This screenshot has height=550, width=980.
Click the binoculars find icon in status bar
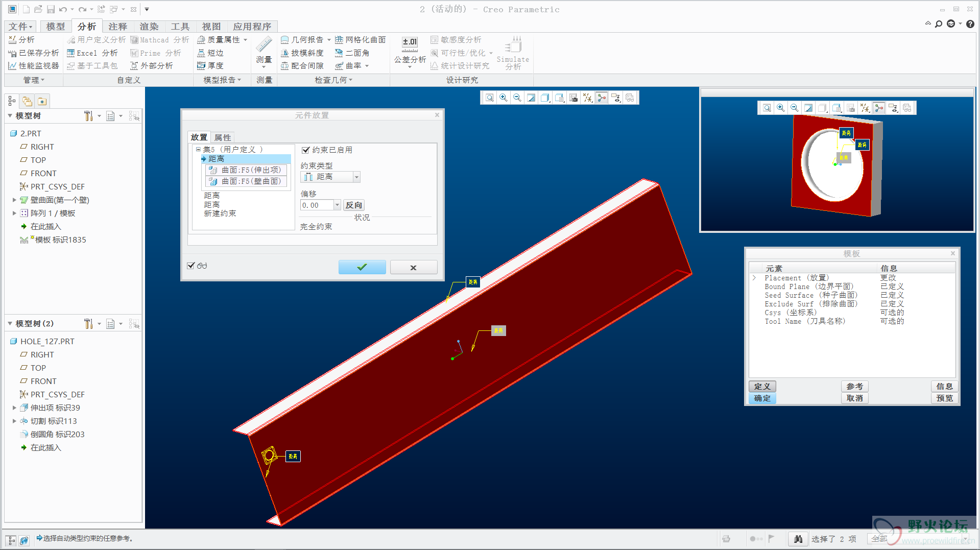(x=798, y=539)
